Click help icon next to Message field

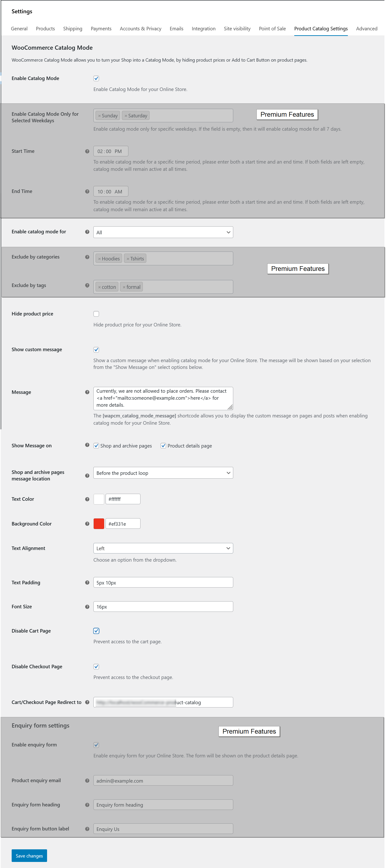tap(87, 392)
